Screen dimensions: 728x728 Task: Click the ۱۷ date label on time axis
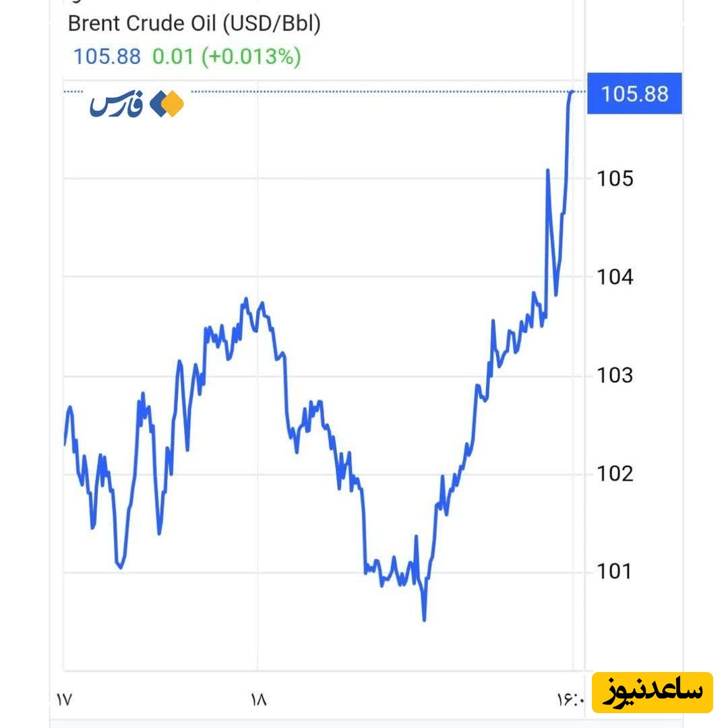coord(64,700)
